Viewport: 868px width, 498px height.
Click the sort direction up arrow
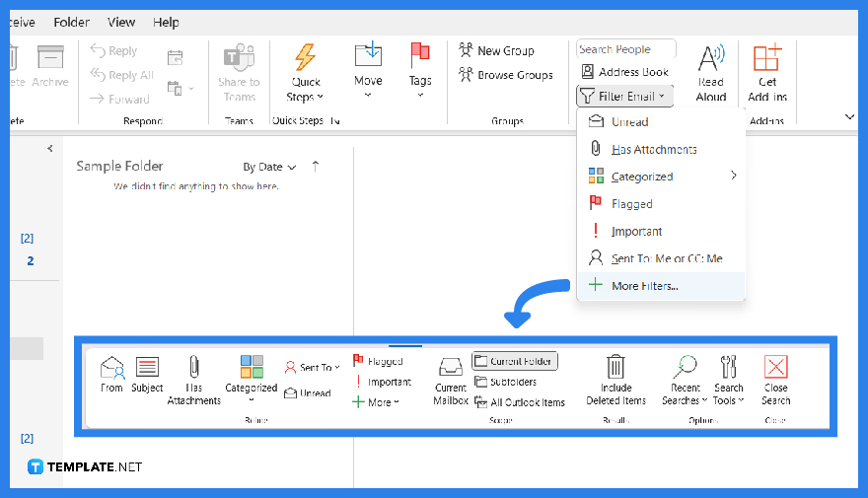tap(316, 166)
